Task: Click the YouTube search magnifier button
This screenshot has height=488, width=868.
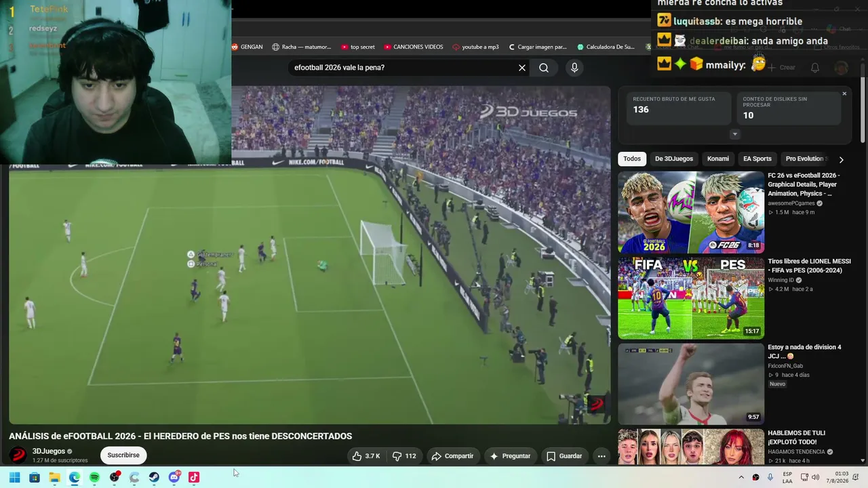Action: [544, 68]
